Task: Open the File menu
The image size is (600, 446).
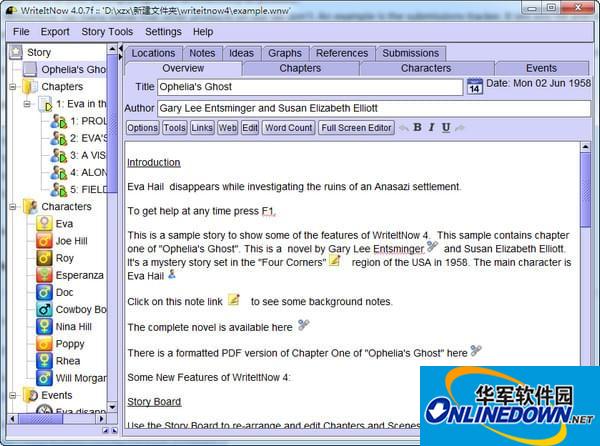Action: (x=21, y=32)
